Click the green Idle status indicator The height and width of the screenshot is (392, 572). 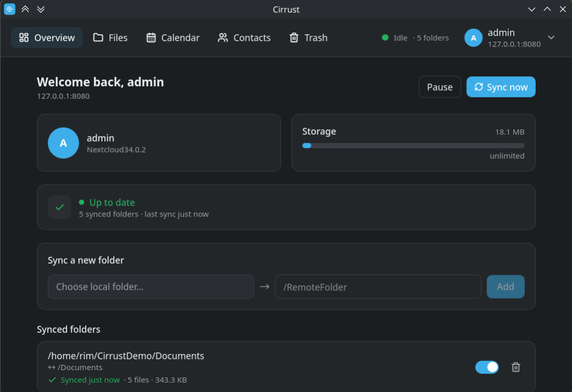pyautogui.click(x=385, y=37)
